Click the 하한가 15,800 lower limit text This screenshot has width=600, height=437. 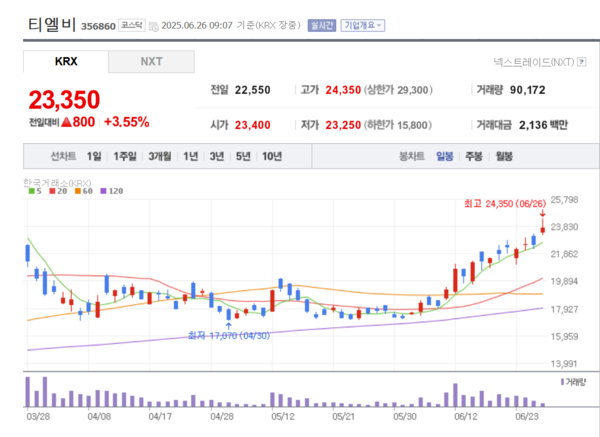[398, 125]
